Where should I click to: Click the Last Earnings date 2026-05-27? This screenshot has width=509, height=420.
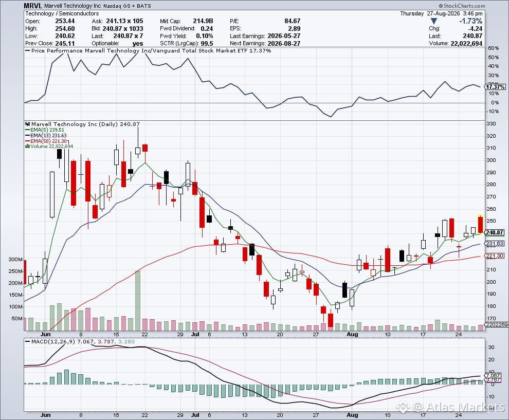(284, 36)
